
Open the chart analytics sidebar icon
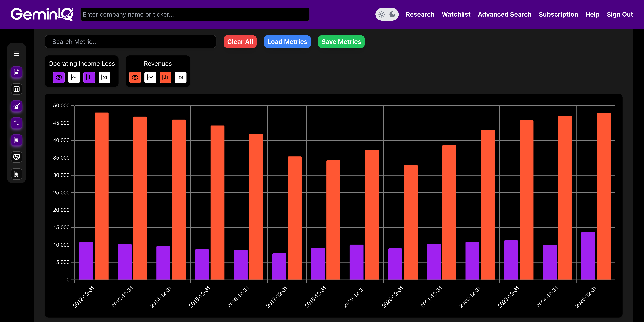tap(17, 106)
